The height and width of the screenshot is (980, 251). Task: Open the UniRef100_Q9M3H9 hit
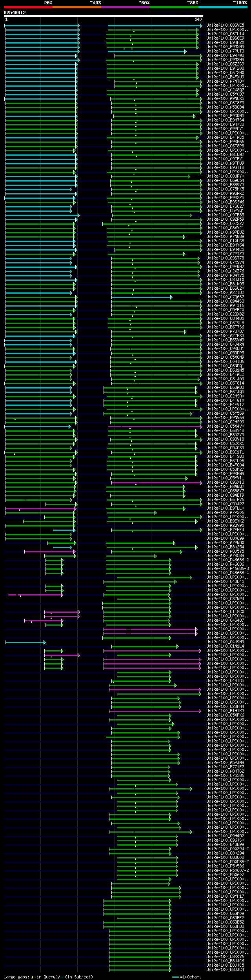click(225, 60)
